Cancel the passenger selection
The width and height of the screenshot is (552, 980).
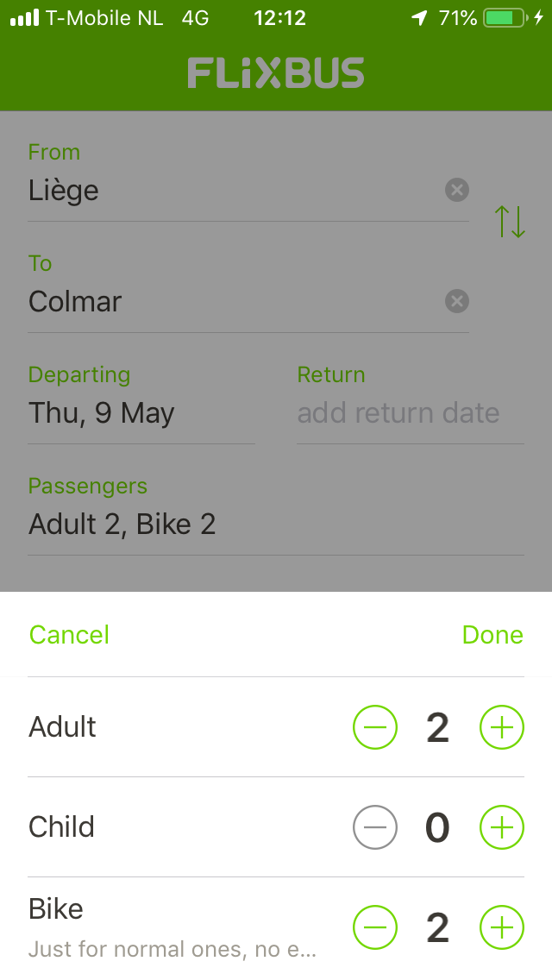[x=69, y=635]
